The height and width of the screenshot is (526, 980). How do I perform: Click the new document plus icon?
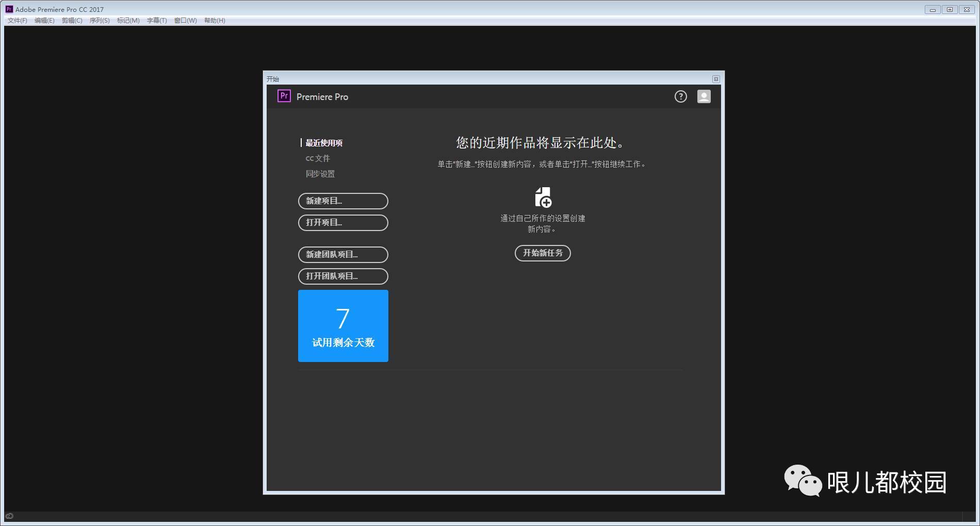click(543, 198)
